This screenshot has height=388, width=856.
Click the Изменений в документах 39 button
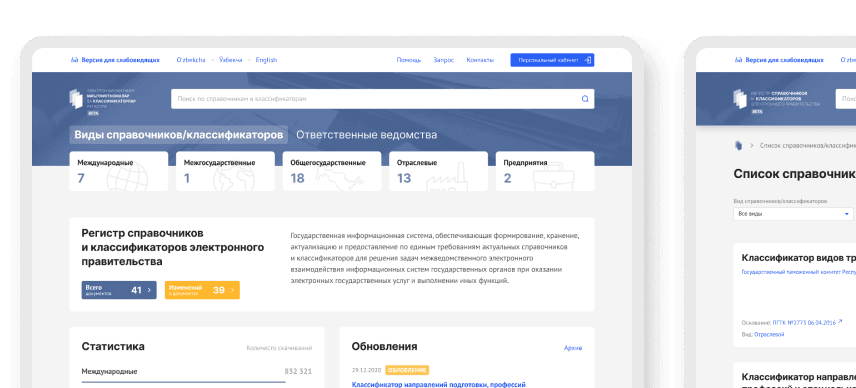coord(202,290)
